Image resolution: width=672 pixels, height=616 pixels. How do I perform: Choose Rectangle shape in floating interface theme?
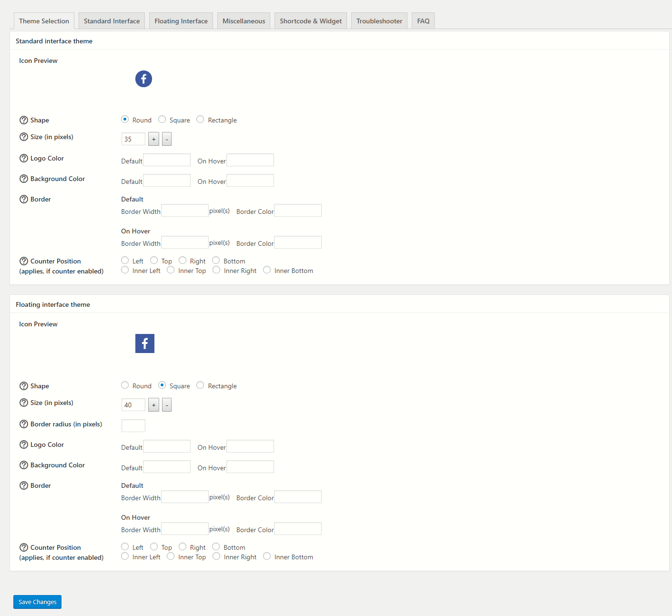coord(200,385)
